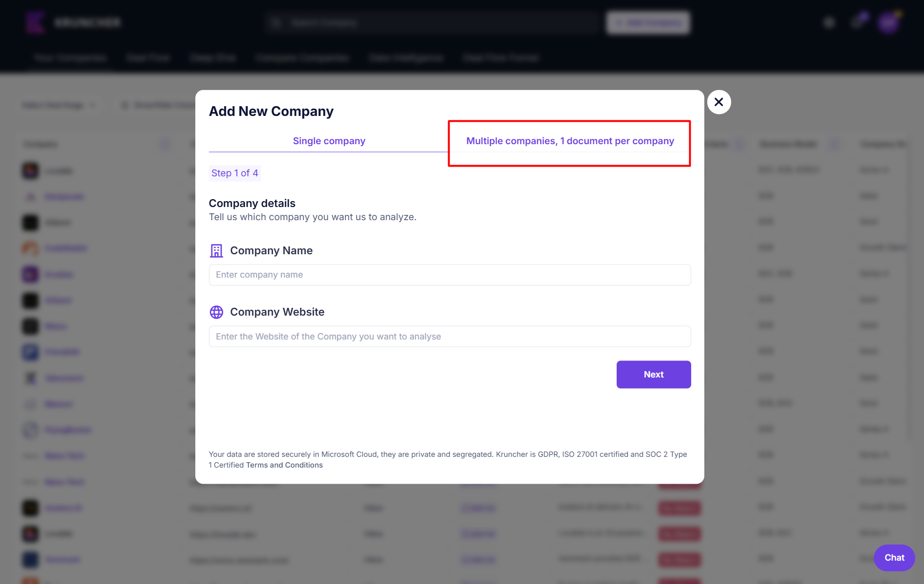The image size is (924, 584).
Task: Click the building icon beside Company Name
Action: coord(216,250)
